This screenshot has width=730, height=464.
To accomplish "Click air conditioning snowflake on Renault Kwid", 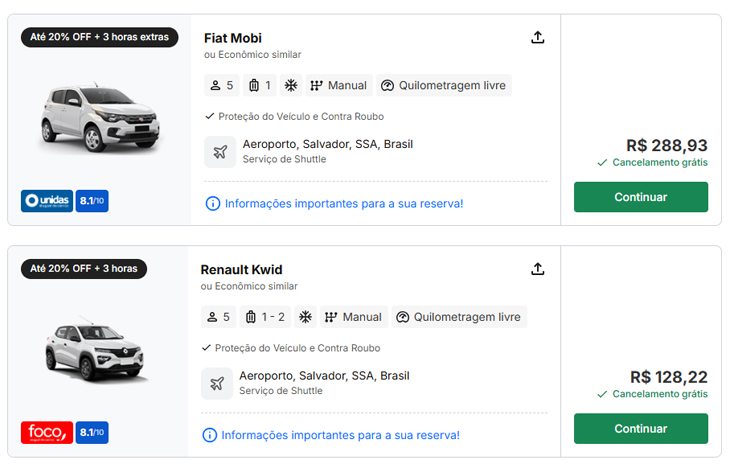I will click(x=305, y=317).
